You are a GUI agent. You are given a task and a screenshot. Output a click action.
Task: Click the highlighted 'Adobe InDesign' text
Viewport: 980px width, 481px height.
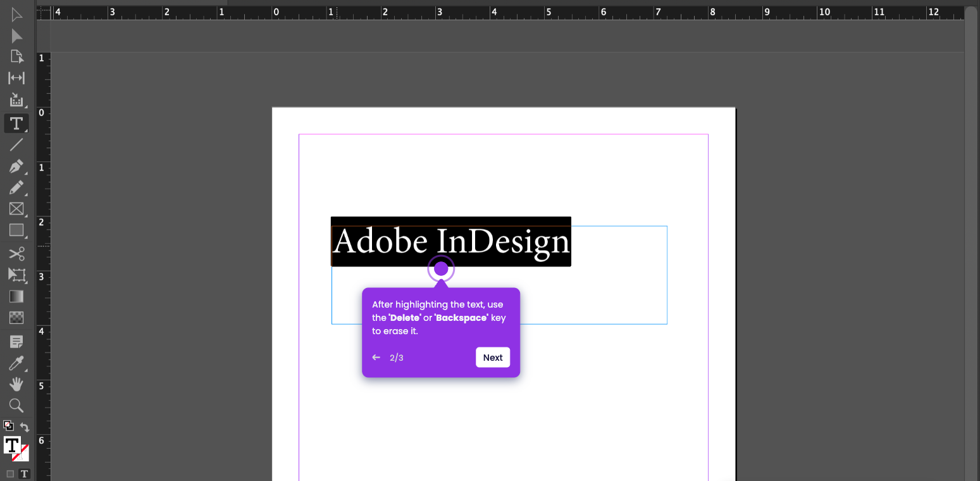[451, 242]
